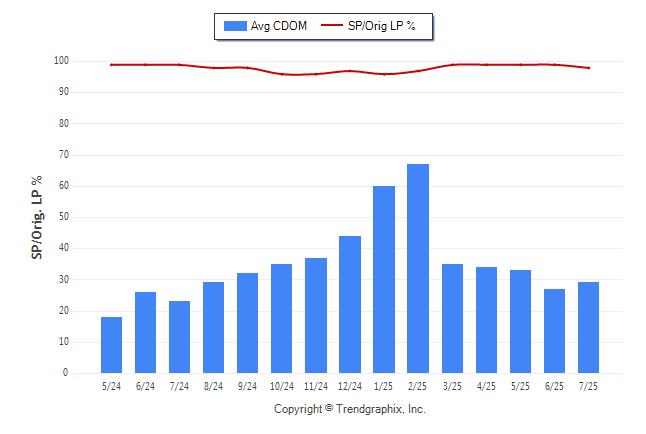Viewport: 646px width, 434px height.
Task: Click the 7/24 x-axis label
Action: point(179,387)
